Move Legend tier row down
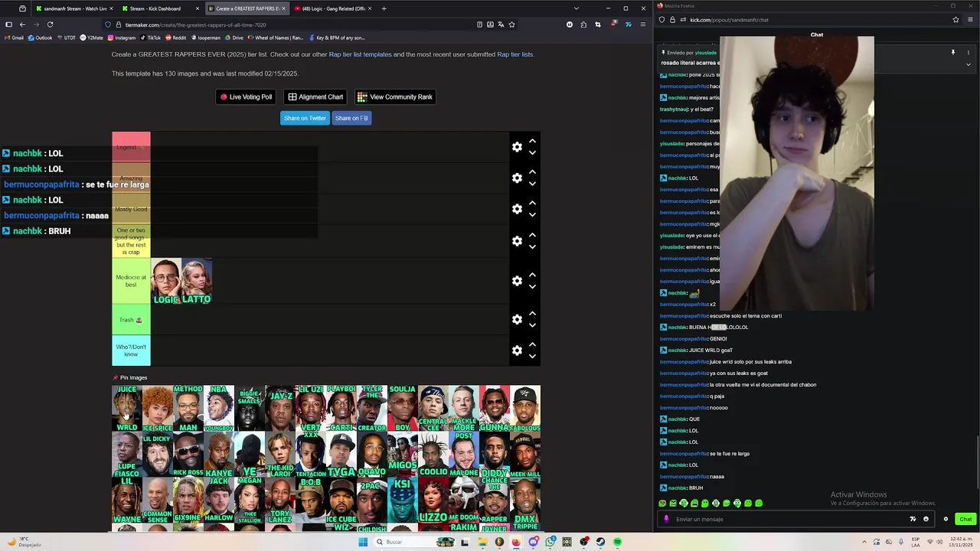The width and height of the screenshot is (980, 551). tap(532, 153)
